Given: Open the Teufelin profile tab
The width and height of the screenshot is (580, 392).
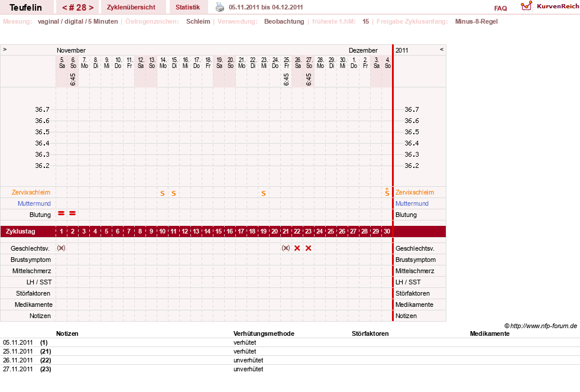Looking at the screenshot, I should point(25,8).
